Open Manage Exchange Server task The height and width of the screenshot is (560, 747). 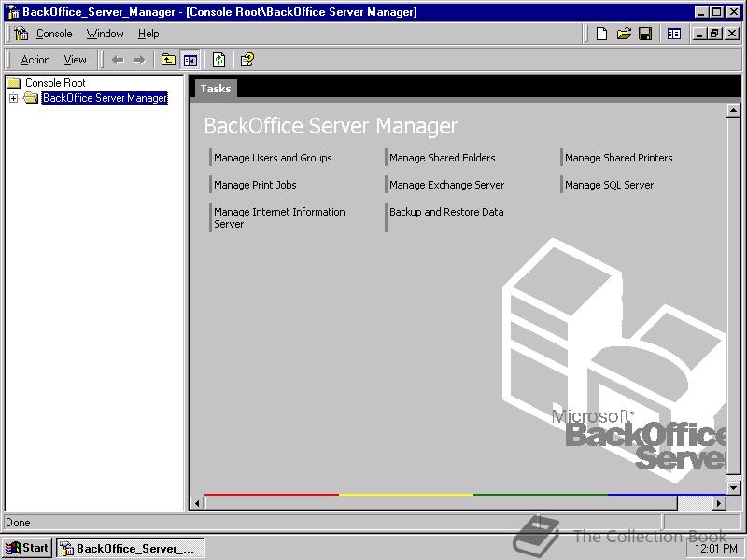(446, 185)
